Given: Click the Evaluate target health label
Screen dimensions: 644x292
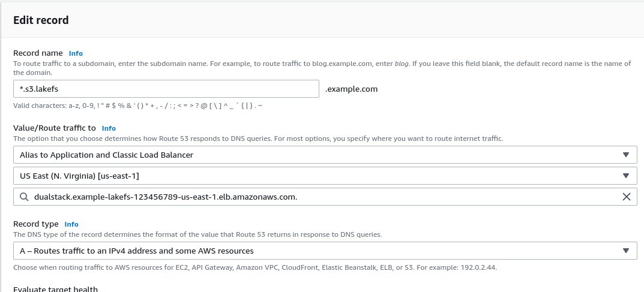Looking at the screenshot, I should click(55, 289).
